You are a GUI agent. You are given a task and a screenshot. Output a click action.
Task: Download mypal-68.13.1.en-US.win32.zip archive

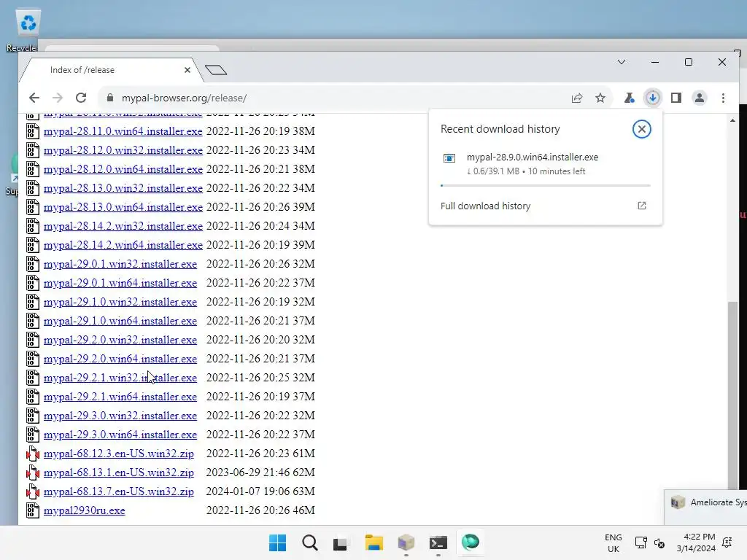pos(119,472)
